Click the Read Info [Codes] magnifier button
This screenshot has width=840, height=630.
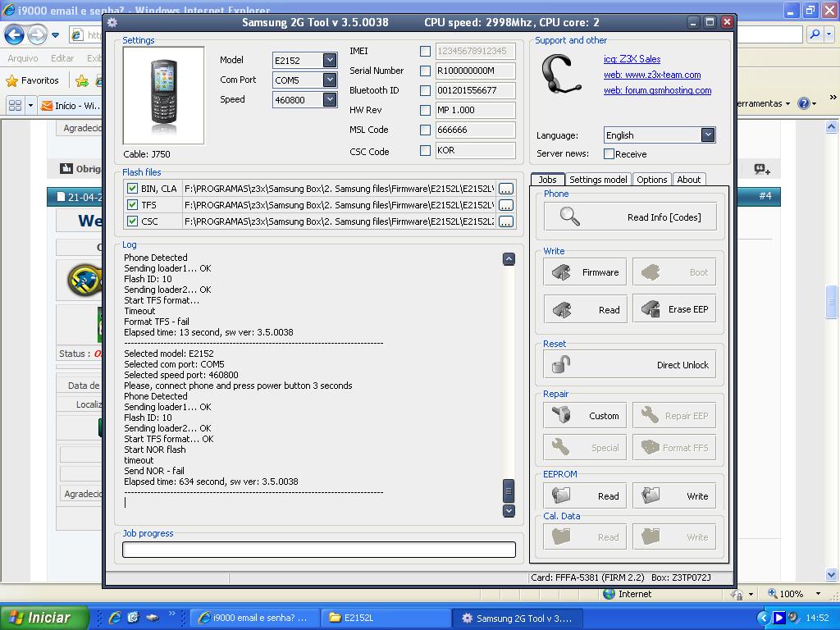pyautogui.click(x=630, y=217)
